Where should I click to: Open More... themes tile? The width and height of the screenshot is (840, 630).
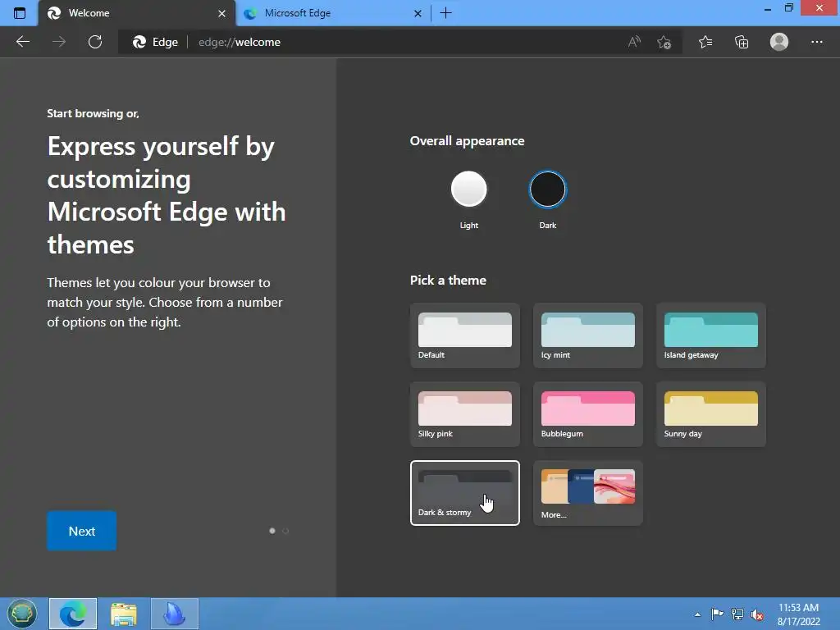587,493
